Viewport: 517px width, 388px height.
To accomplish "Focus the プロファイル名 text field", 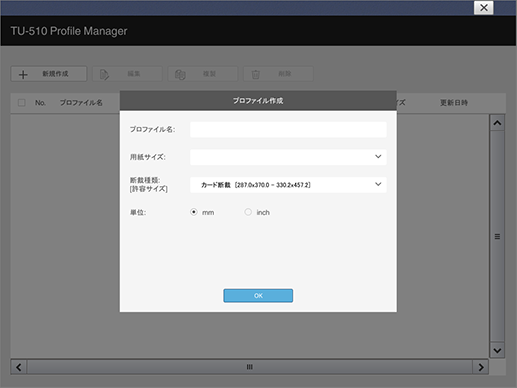I will (288, 129).
